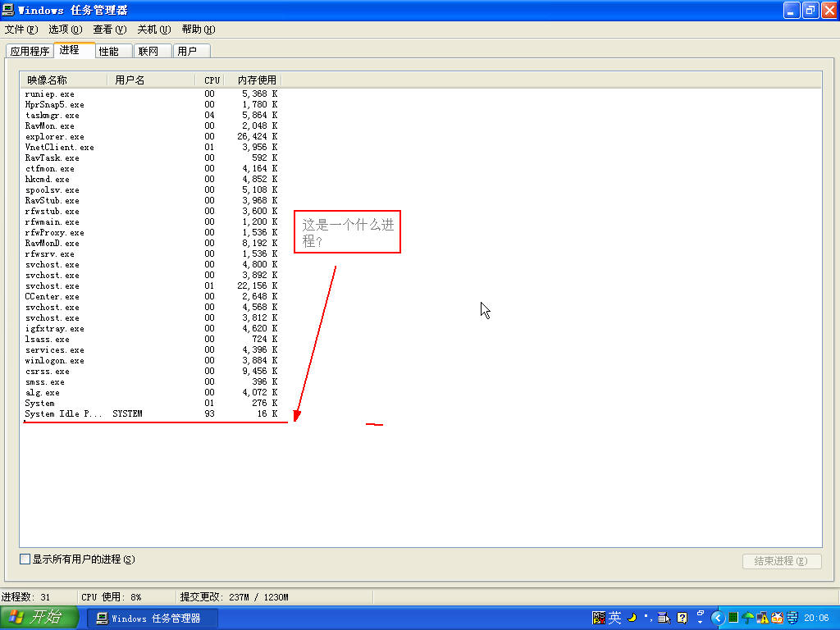840x630 pixels.
Task: Switch to the 应用程序 tab
Action: pyautogui.click(x=30, y=51)
